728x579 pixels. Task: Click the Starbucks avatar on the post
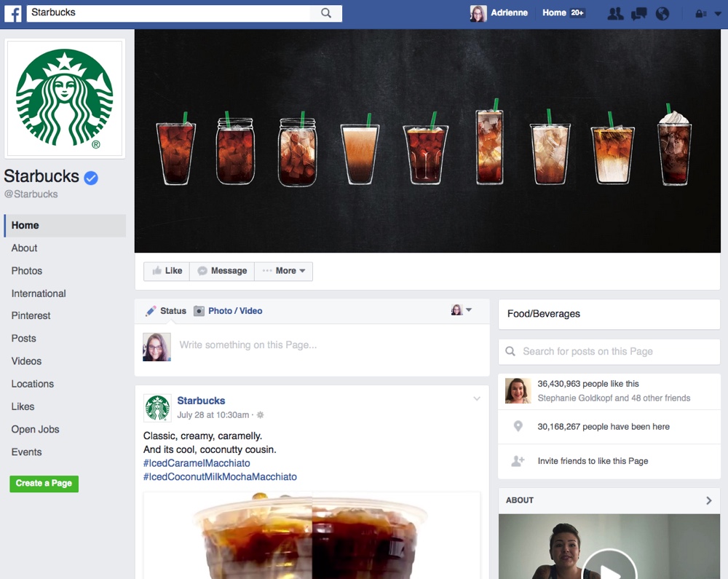click(x=157, y=408)
